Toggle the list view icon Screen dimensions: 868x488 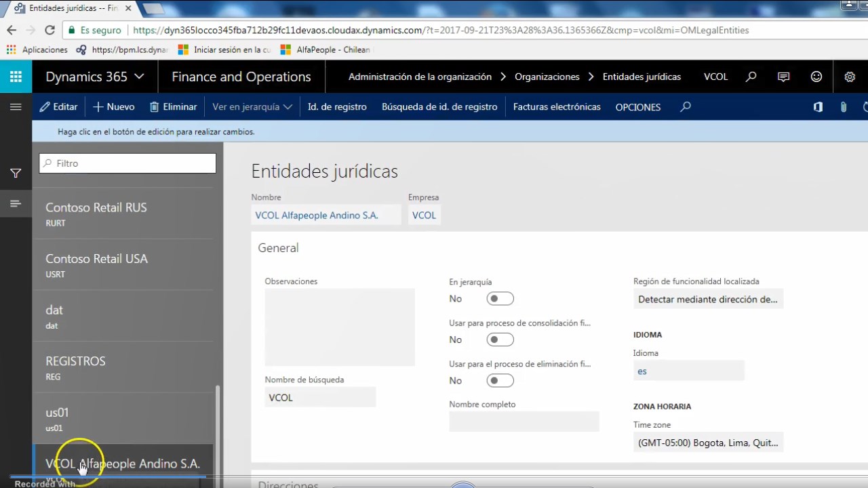[16, 203]
